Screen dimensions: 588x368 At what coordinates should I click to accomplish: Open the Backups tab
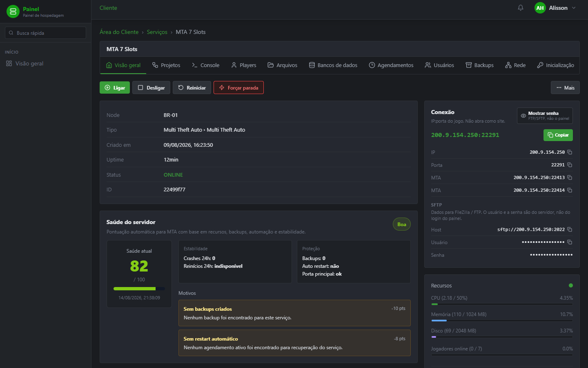[480, 65]
